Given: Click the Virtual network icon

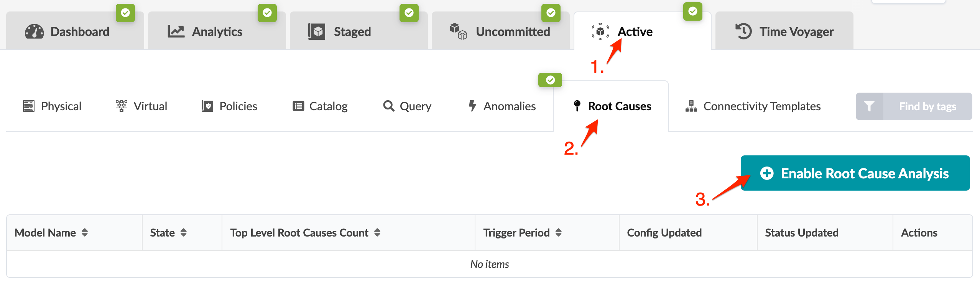Looking at the screenshot, I should [x=122, y=106].
